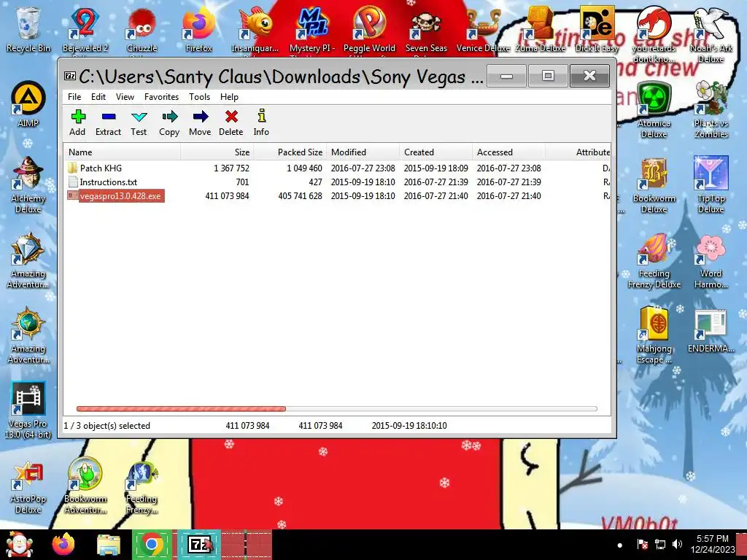747x560 pixels.
Task: Select the TipTop Deluxe desktop shortcut
Action: pyautogui.click(x=711, y=185)
